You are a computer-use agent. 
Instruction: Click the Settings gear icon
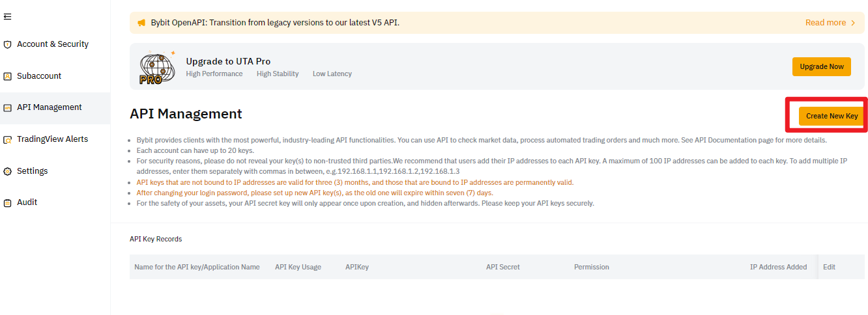point(8,171)
